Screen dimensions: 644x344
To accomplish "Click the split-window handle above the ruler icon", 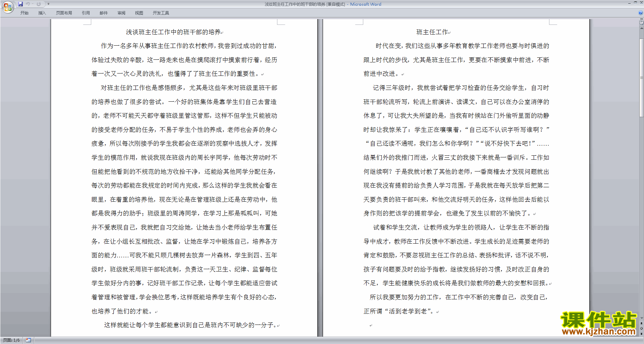I will 641,19.
